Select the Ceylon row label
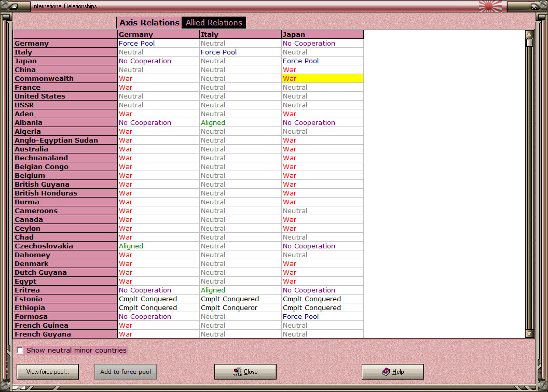The width and height of the screenshot is (548, 392). [x=65, y=228]
